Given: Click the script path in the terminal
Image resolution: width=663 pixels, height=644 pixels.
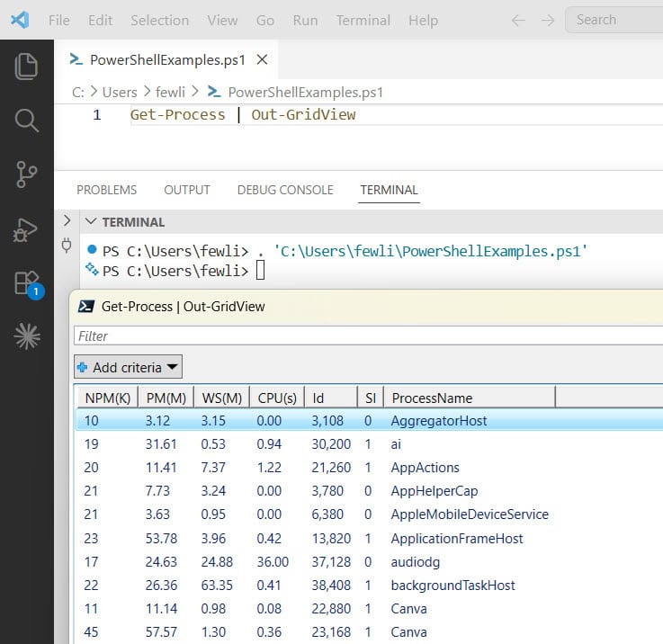Looking at the screenshot, I should click(430, 251).
